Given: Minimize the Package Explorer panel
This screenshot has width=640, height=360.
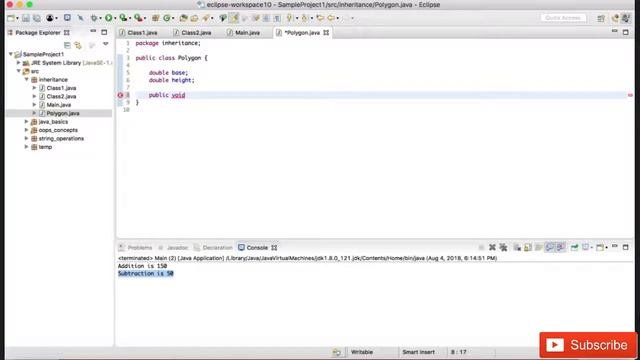Looking at the screenshot, I should [x=93, y=32].
